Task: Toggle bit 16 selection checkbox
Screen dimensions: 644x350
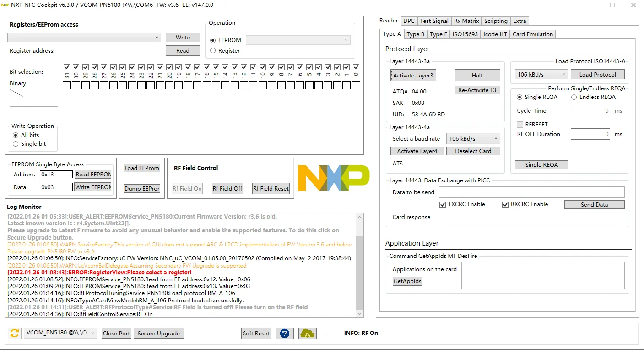Action: (x=207, y=67)
